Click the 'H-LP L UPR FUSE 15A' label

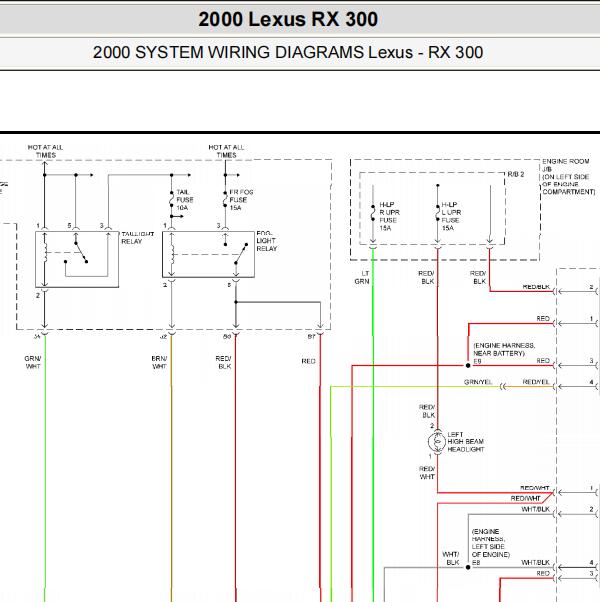point(451,216)
